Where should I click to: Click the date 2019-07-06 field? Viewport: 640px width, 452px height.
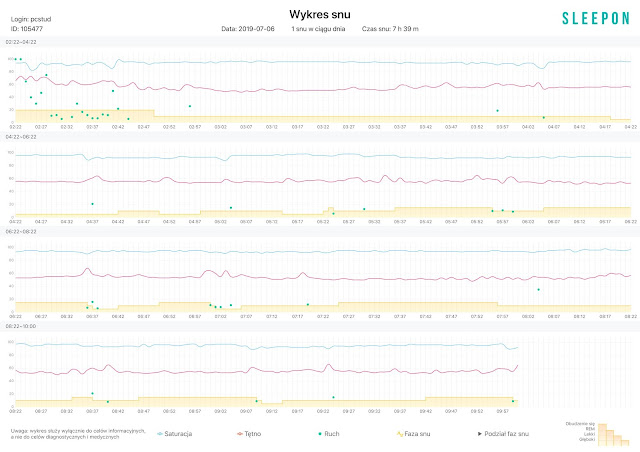pos(247,29)
